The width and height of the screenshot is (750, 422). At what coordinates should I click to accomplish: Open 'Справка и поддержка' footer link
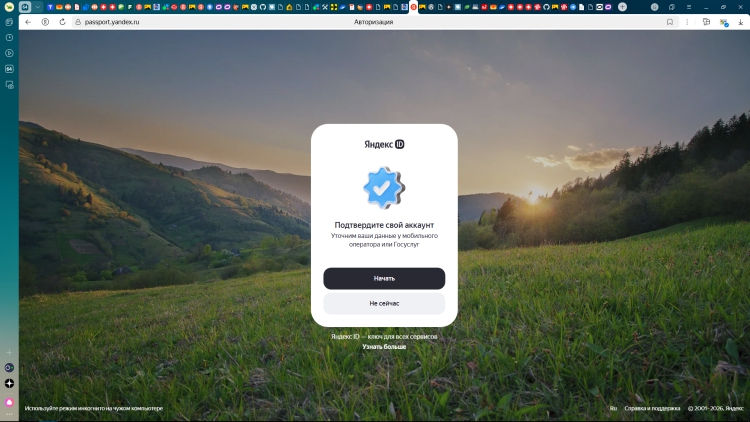pos(652,408)
